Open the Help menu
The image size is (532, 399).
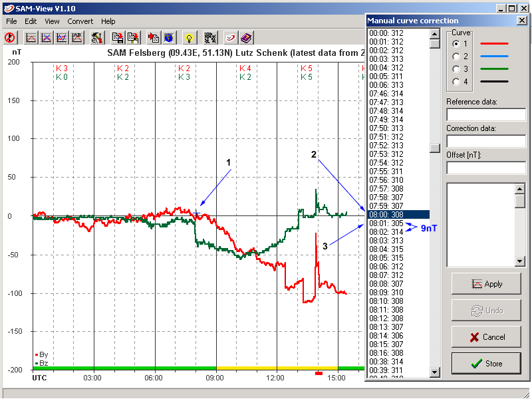108,21
